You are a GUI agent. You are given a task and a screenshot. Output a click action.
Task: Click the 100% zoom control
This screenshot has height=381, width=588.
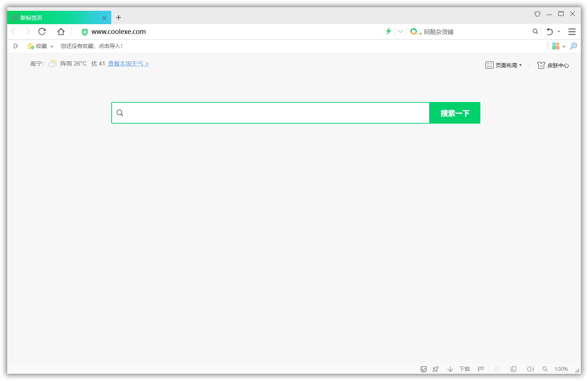pyautogui.click(x=561, y=369)
